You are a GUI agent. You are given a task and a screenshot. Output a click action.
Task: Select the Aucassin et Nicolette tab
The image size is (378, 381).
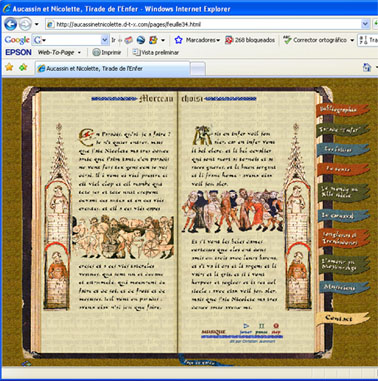(113, 68)
